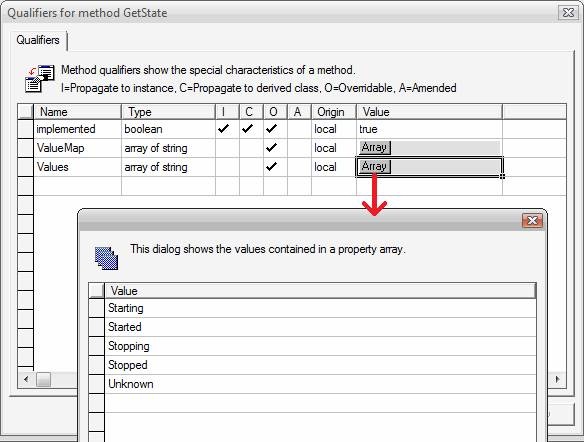Toggle Overridable check for ValueMap row
This screenshot has height=442, width=584.
click(x=272, y=148)
